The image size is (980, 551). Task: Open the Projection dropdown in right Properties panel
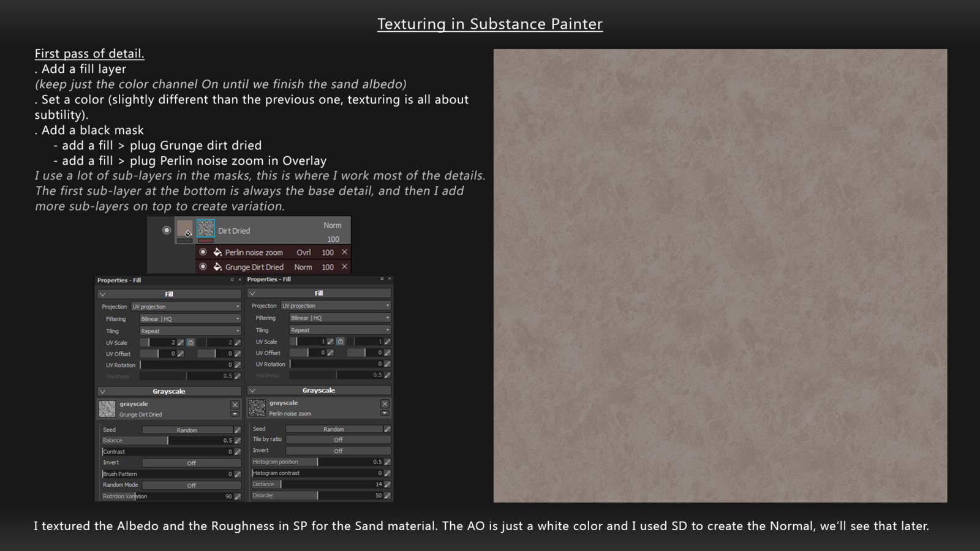[x=336, y=305]
